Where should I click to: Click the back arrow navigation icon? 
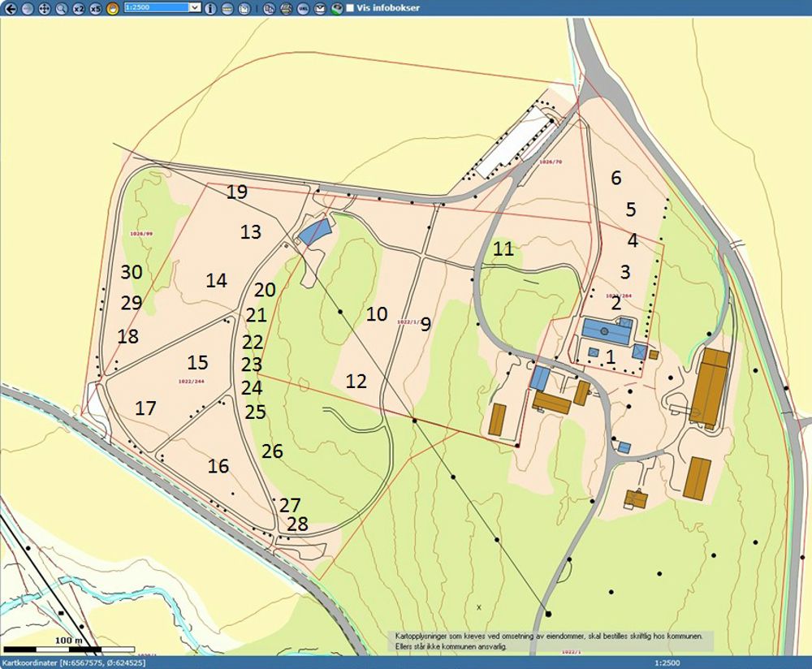[9, 8]
